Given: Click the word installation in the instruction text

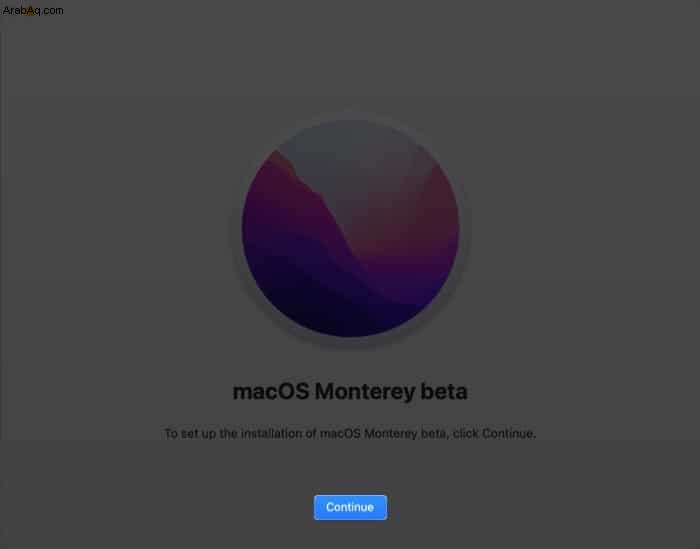Looking at the screenshot, I should click(x=271, y=433).
